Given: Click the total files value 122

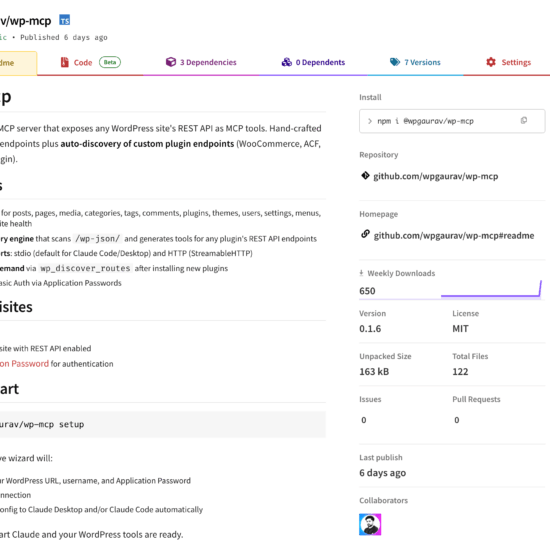Looking at the screenshot, I should pyautogui.click(x=460, y=371).
